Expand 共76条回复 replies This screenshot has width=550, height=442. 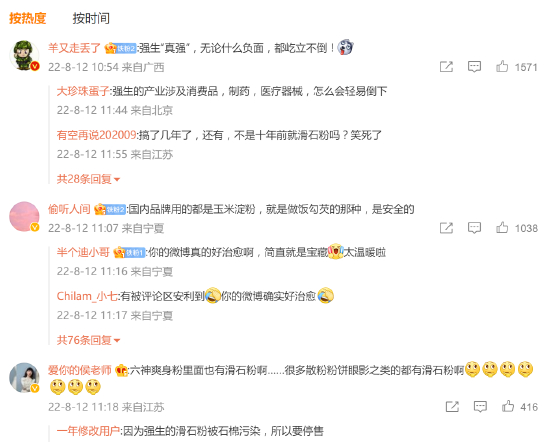(x=88, y=340)
